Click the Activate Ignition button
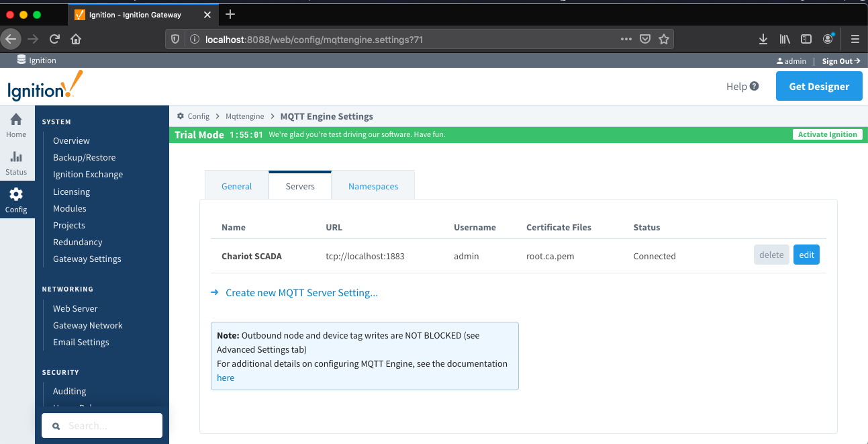 tap(828, 134)
